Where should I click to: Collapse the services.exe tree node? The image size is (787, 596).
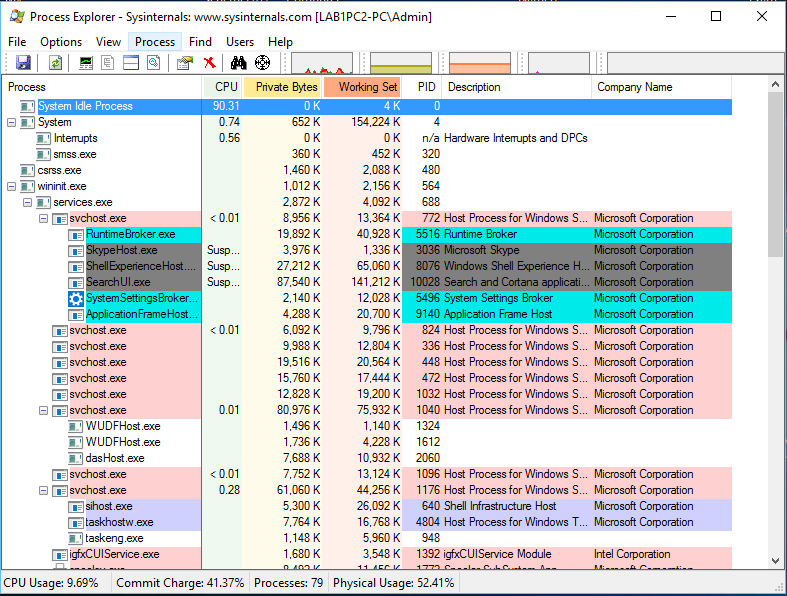tap(28, 202)
